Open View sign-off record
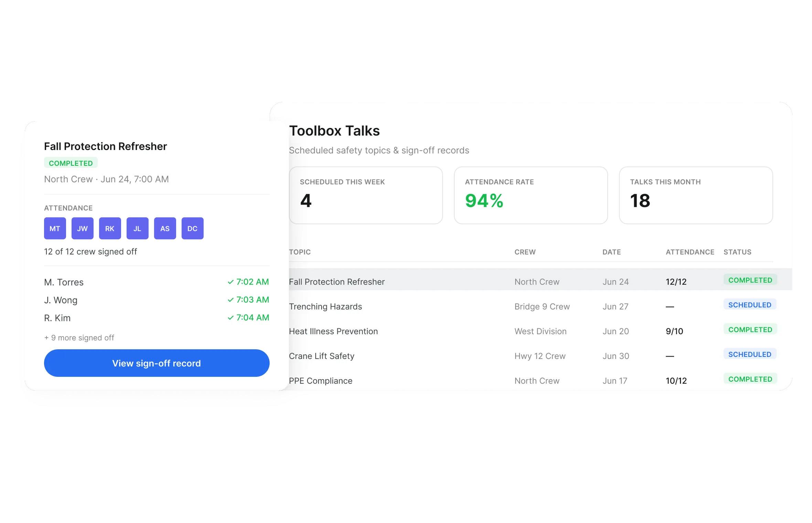Screen dimensions: 812x523 (157, 363)
